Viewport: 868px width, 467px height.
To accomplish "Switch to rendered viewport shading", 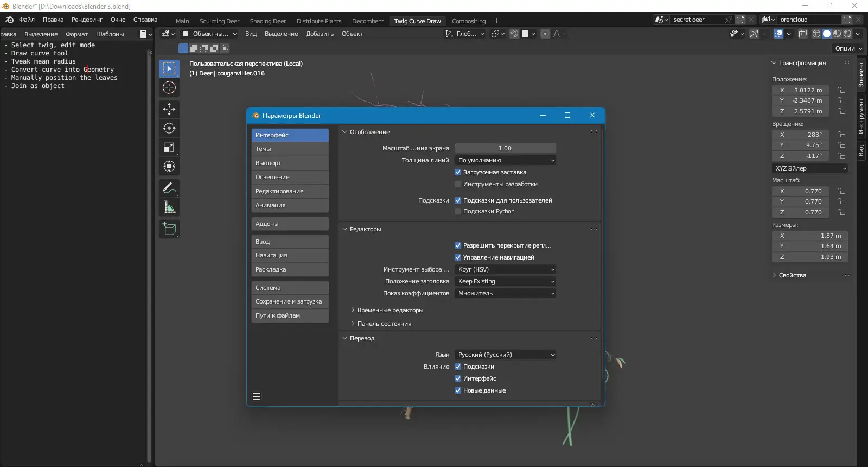I will coord(847,34).
